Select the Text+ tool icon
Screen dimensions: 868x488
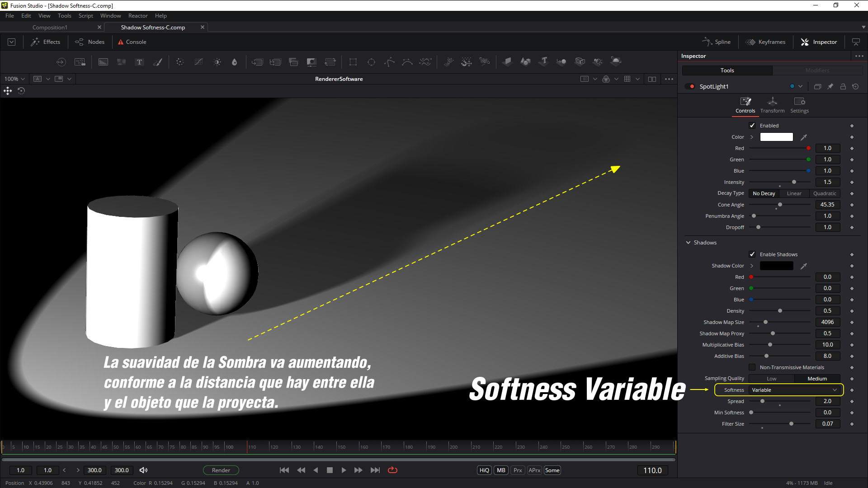click(x=139, y=62)
